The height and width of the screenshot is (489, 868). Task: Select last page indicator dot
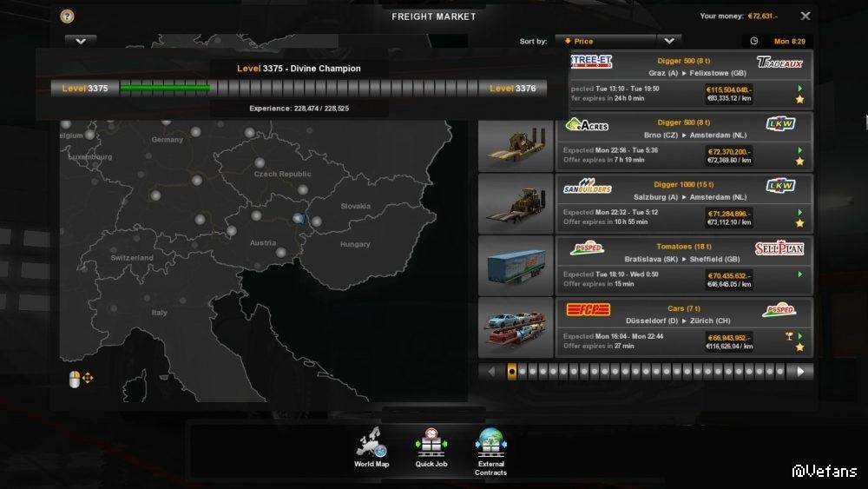(780, 372)
